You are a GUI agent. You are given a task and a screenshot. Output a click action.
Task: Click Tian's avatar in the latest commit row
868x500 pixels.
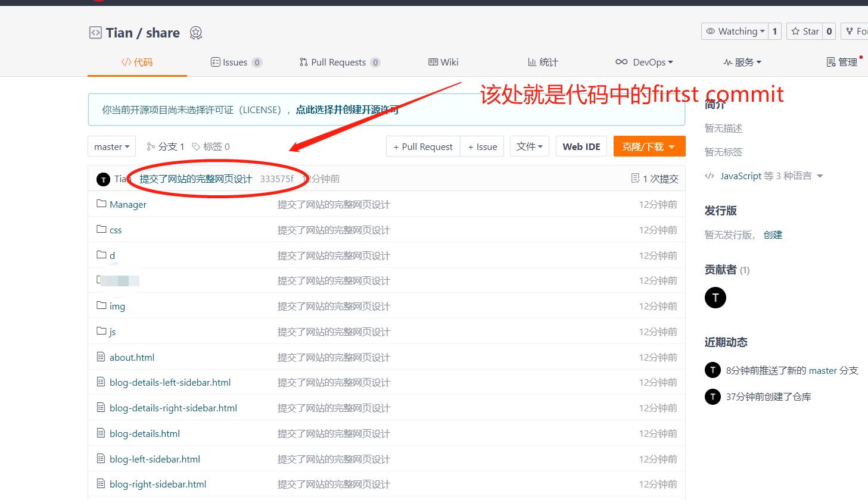point(104,179)
